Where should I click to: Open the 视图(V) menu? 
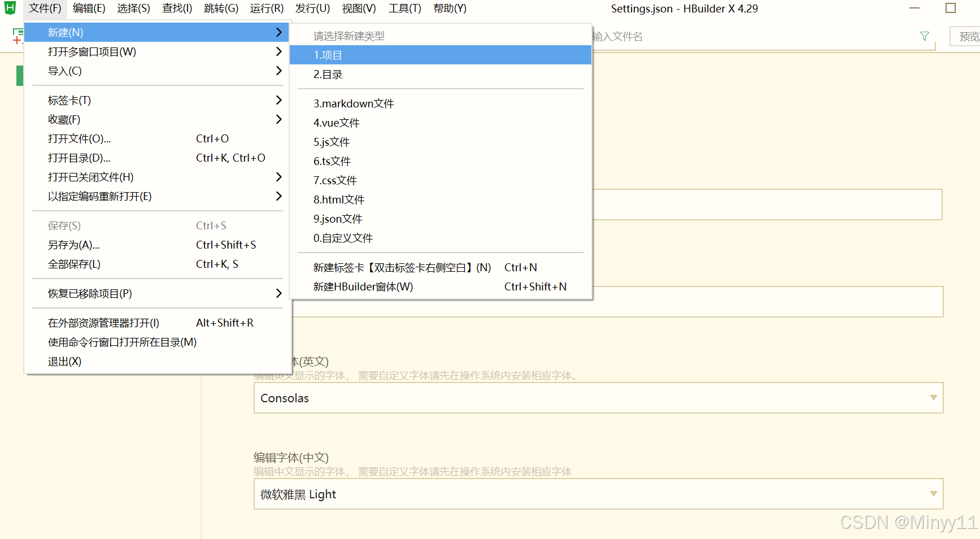pos(359,8)
